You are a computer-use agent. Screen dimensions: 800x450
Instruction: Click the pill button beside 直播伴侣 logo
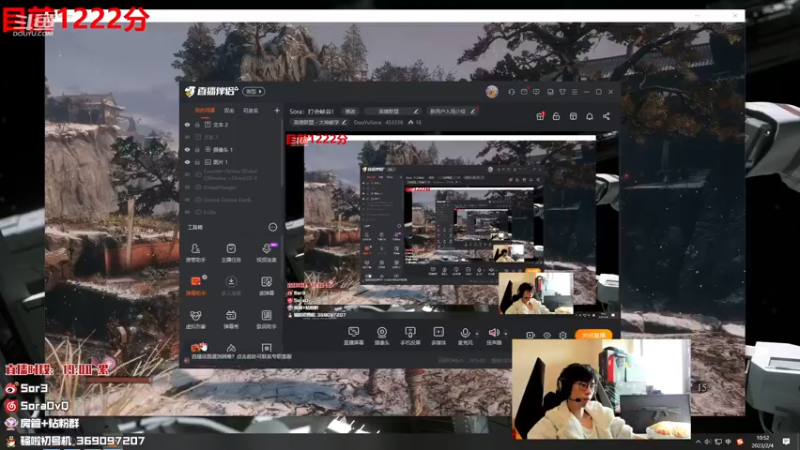[x=254, y=91]
